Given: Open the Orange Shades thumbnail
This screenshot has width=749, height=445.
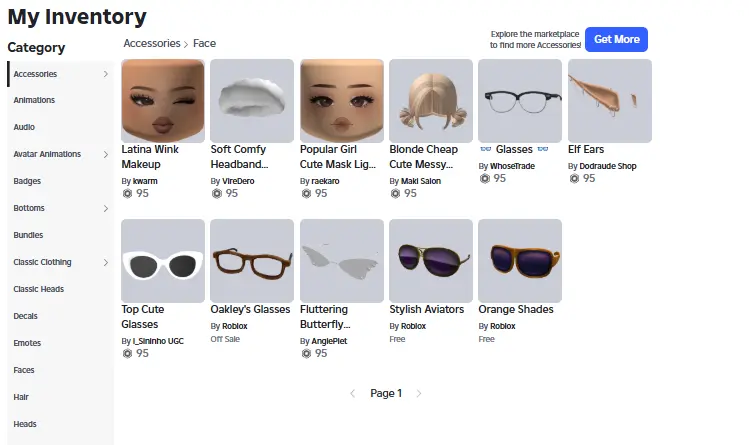Looking at the screenshot, I should 520,261.
